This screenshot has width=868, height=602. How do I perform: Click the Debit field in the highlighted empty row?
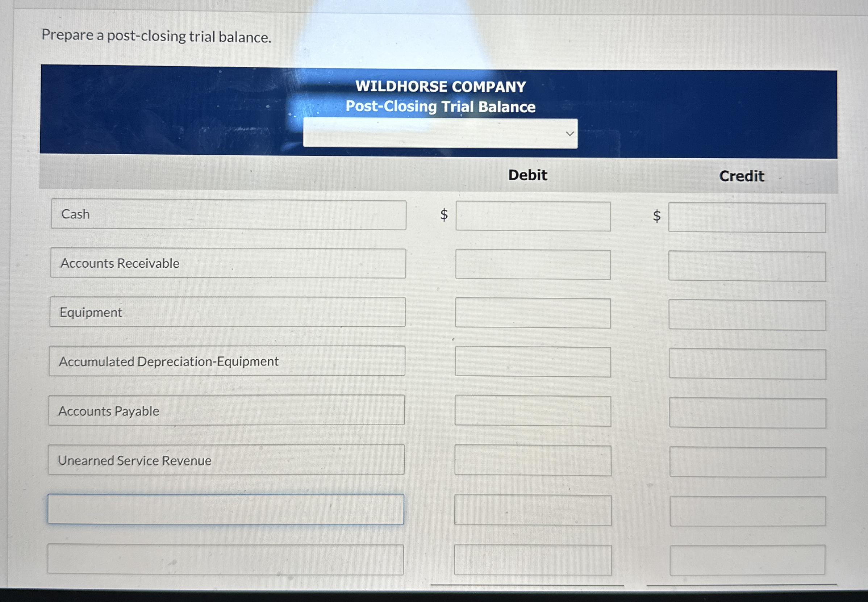point(533,510)
